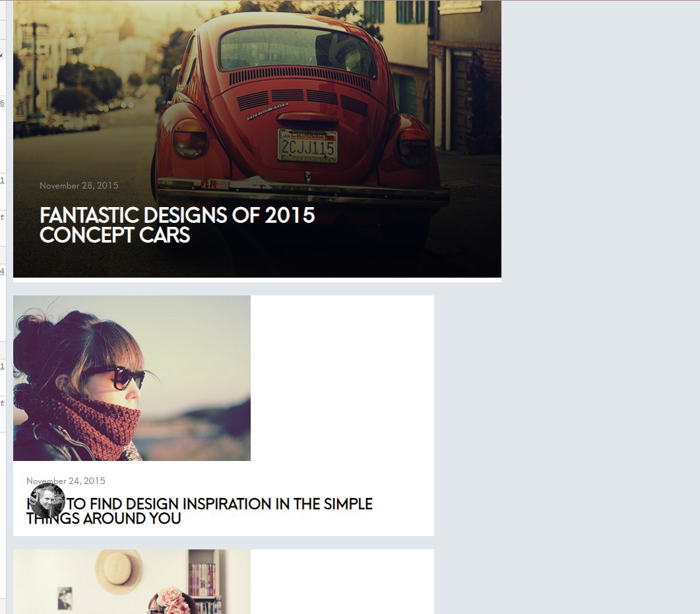The width and height of the screenshot is (700, 614).
Task: Open the How to Find Design Inspiration post title
Action: [x=199, y=511]
